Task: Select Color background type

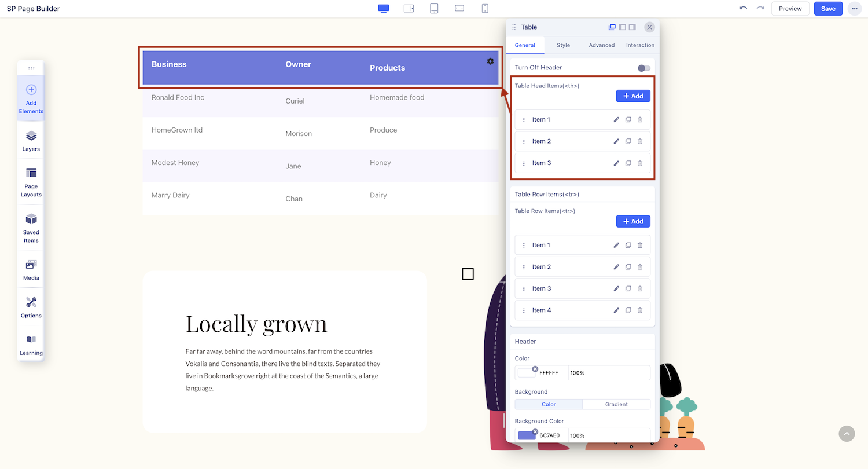Action: tap(549, 404)
